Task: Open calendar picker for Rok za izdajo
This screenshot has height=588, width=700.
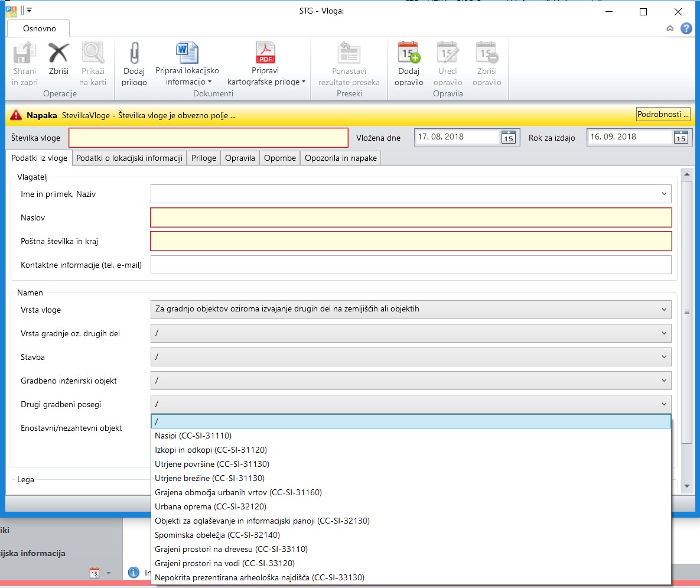Action: coord(681,137)
